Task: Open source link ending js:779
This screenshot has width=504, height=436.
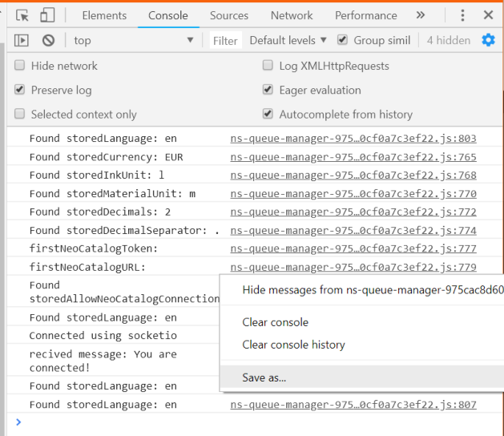Action: pyautogui.click(x=353, y=267)
